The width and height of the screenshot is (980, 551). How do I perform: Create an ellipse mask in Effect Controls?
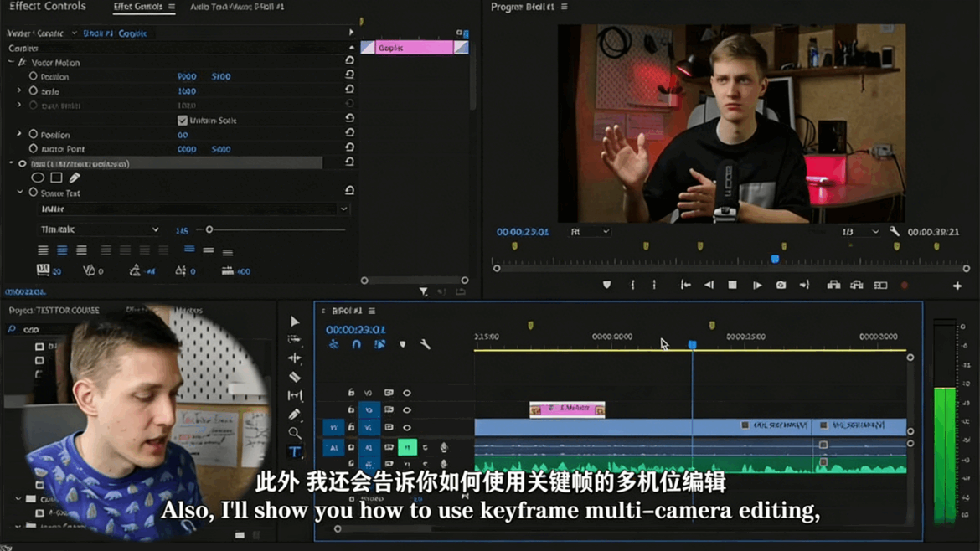click(x=38, y=177)
